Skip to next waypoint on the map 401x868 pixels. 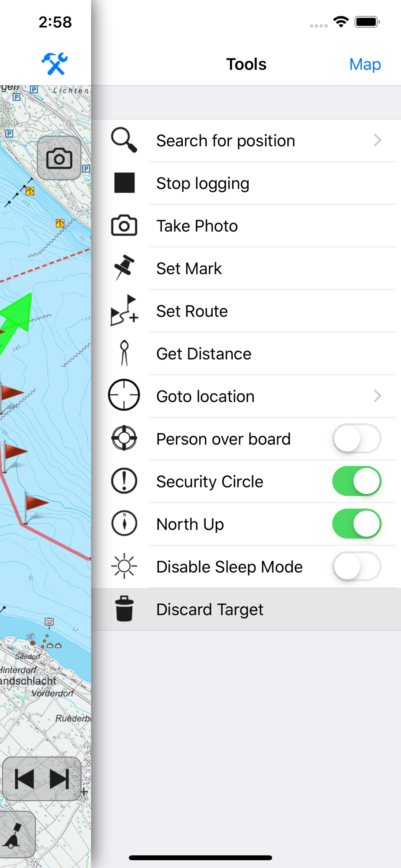click(59, 779)
